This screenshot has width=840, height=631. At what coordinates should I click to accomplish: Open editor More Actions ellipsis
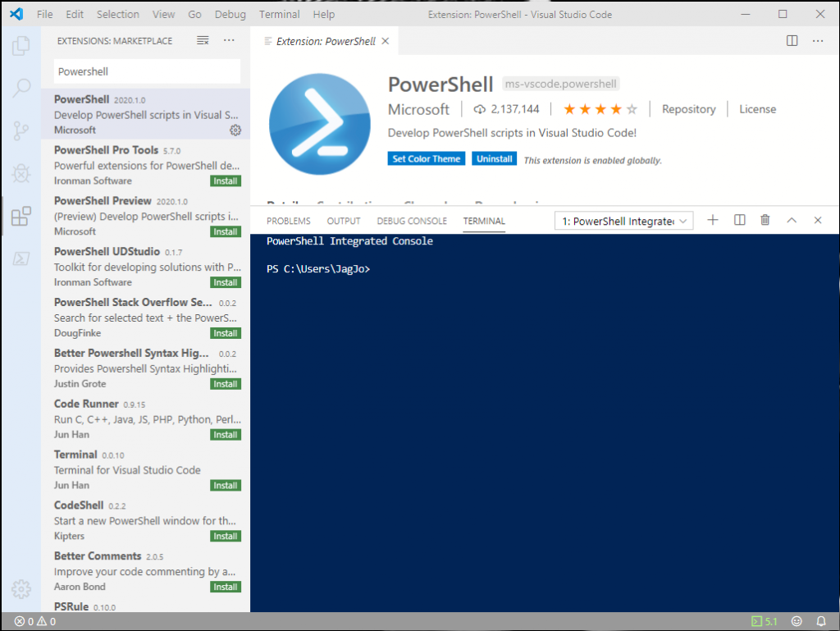(x=818, y=41)
